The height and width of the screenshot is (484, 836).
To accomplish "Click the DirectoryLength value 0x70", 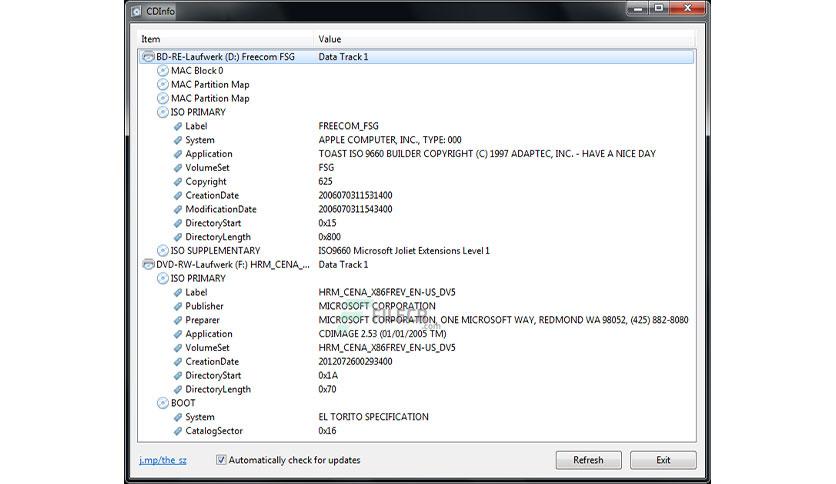I will [327, 389].
